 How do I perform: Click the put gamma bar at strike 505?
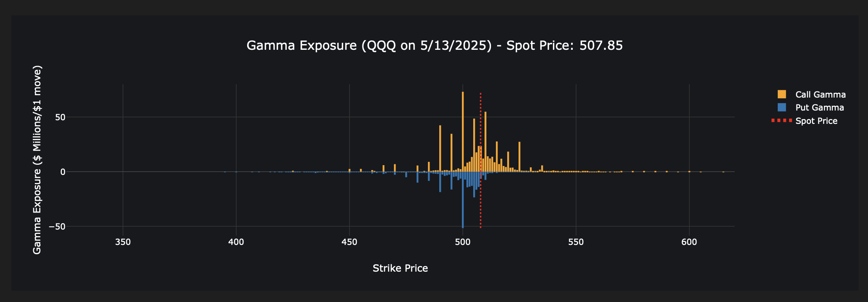coord(474,185)
